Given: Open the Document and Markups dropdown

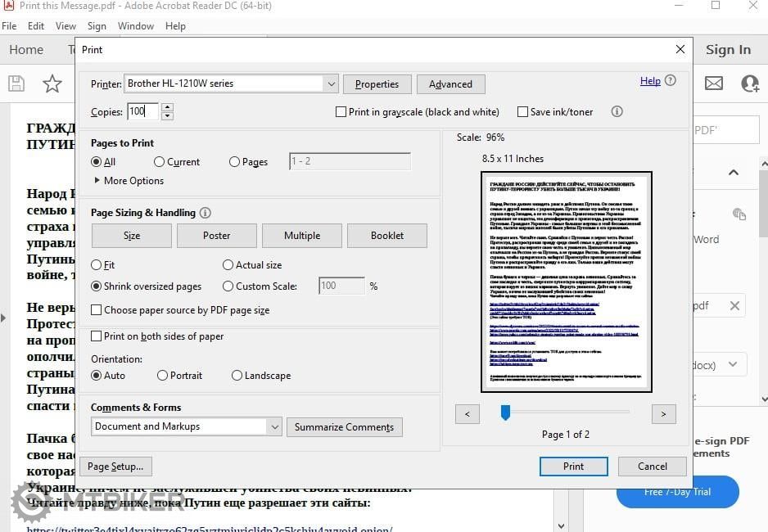Looking at the screenshot, I should [x=274, y=426].
